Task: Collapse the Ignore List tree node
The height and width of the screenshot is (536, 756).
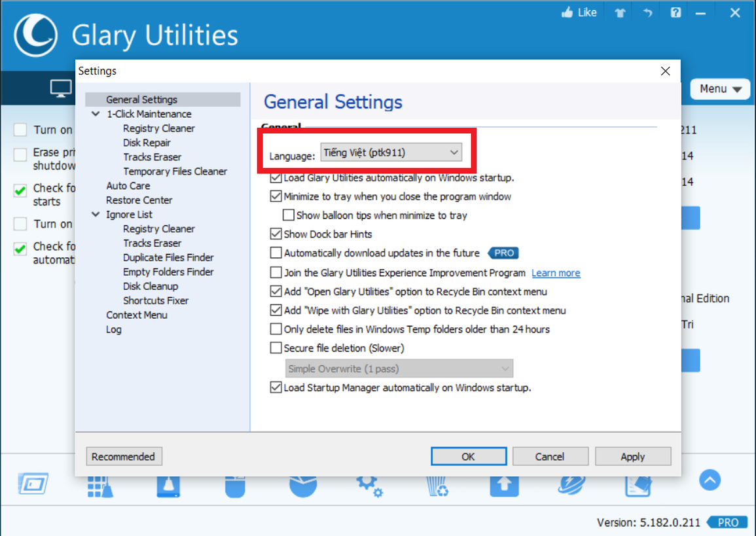Action: coord(96,215)
